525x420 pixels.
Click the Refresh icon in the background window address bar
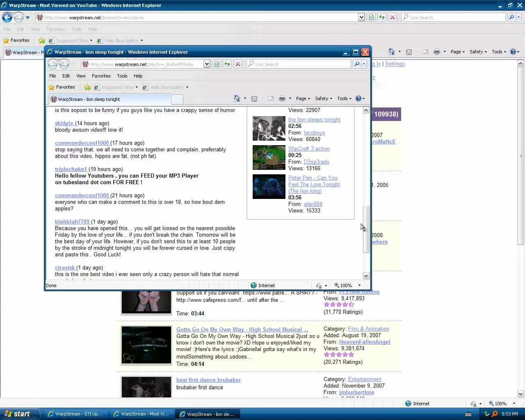pos(381,17)
